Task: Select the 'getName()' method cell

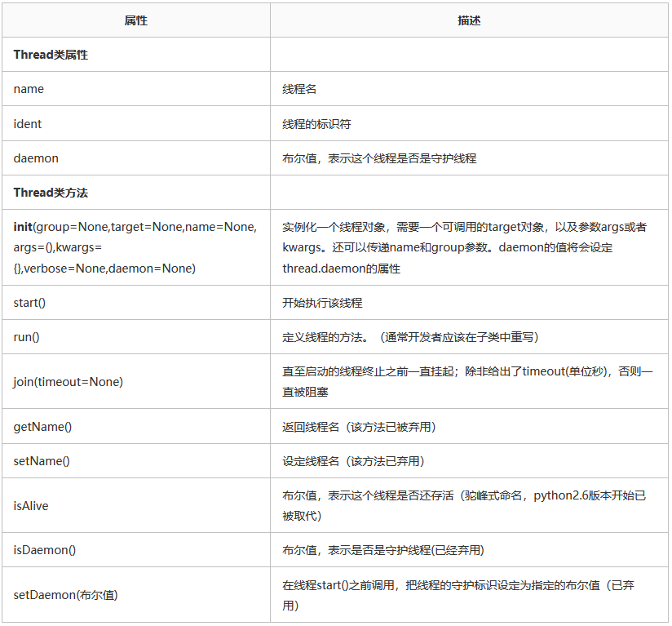Action: (x=136, y=426)
